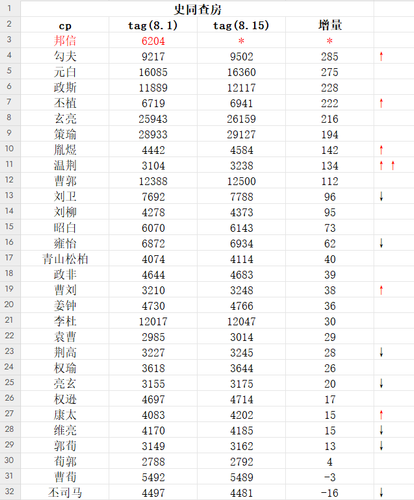Select cell 勾夫 in cp column
Screen dimensions: 414x500
(x=65, y=56)
